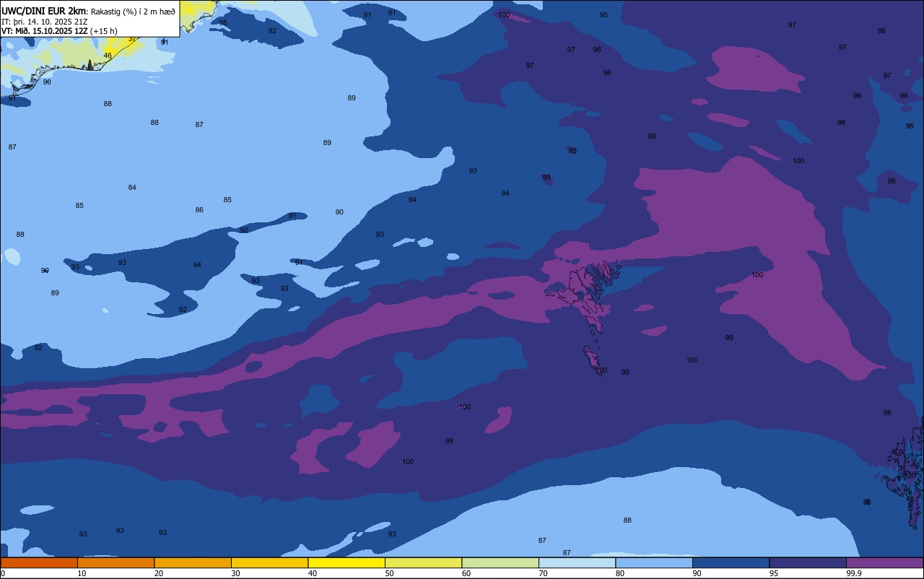Choose the 80–90 light blue legend block
924x579 pixels.
654,562
